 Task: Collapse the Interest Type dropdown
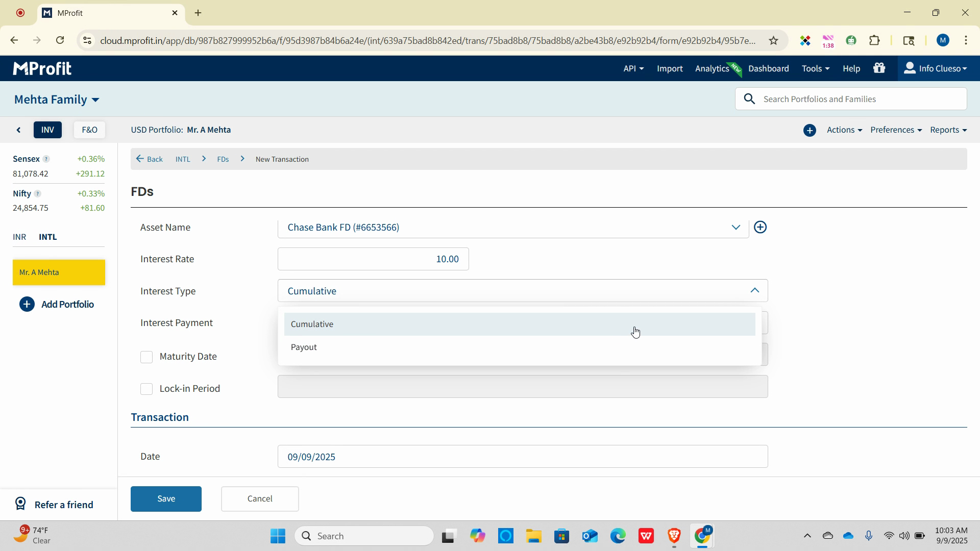754,291
